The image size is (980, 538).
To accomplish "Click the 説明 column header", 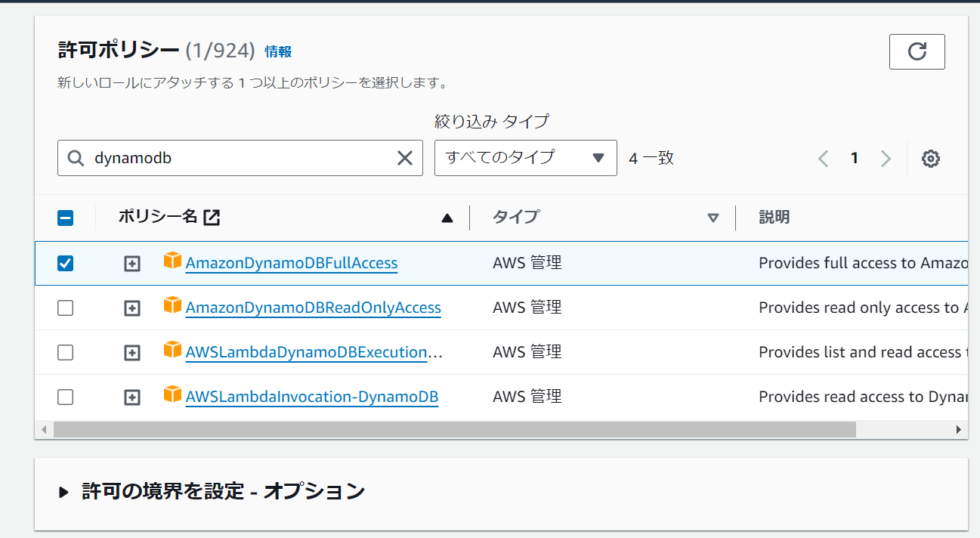I will pyautogui.click(x=774, y=217).
